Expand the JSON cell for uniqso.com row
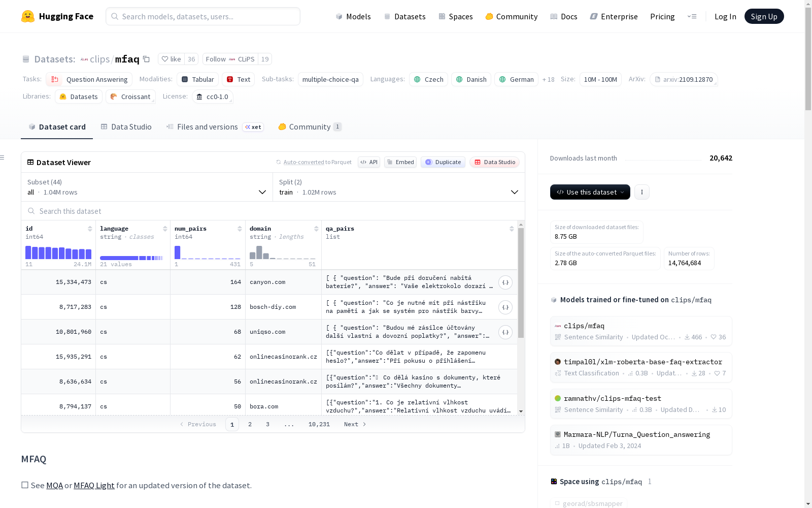The width and height of the screenshot is (812, 508). tap(505, 332)
